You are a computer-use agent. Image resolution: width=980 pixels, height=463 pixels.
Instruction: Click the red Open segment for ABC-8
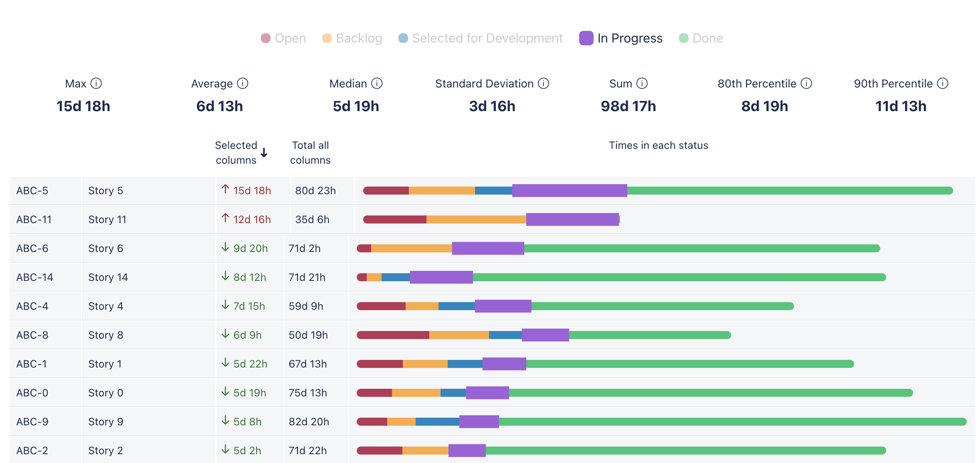click(x=393, y=335)
